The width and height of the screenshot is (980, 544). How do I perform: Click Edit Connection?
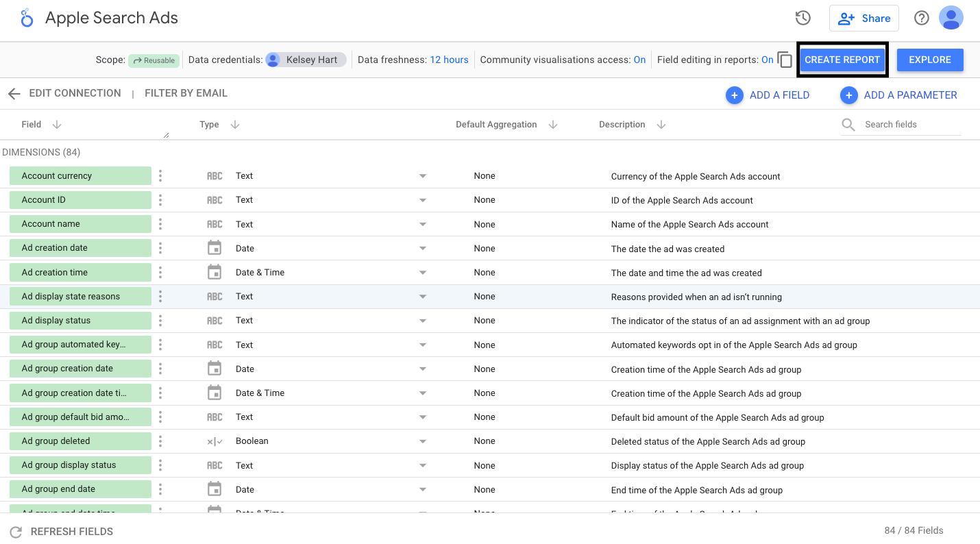pos(75,93)
